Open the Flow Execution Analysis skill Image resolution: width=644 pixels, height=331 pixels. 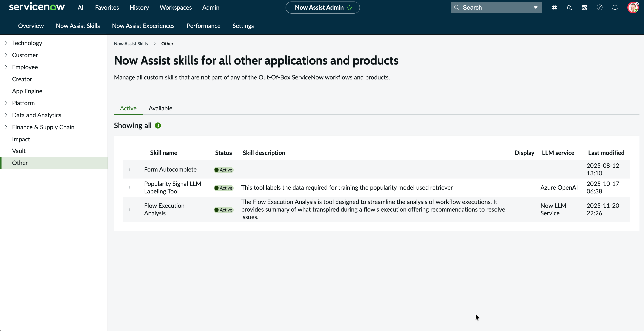point(164,209)
